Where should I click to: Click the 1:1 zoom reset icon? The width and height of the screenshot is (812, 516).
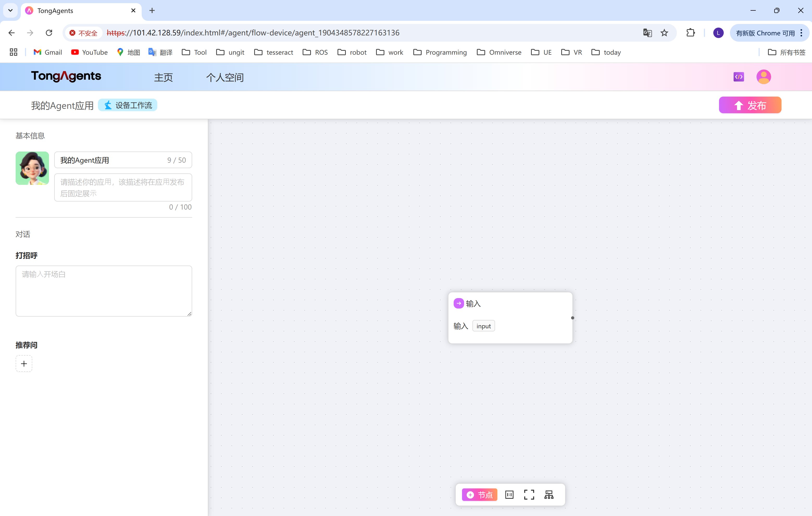pyautogui.click(x=509, y=495)
